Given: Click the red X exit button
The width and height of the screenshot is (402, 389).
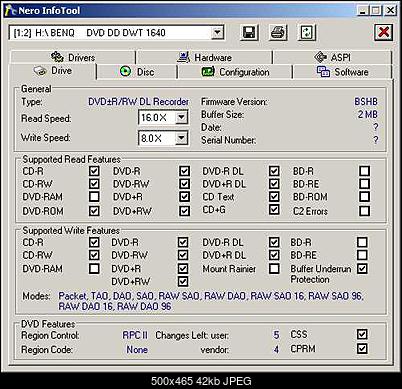Looking at the screenshot, I should click(383, 33).
